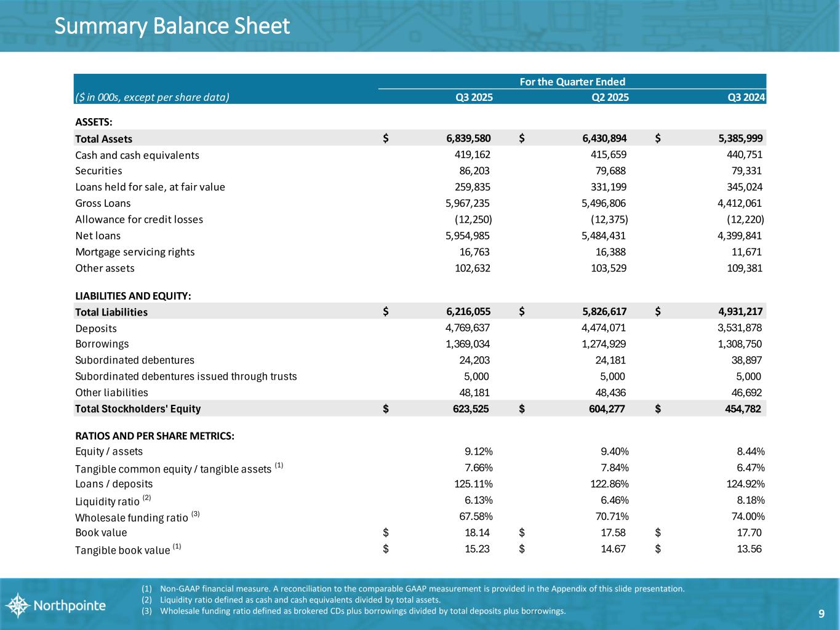This screenshot has height=630, width=840.
Task: Click the Tangible book value row label
Action: tap(122, 550)
